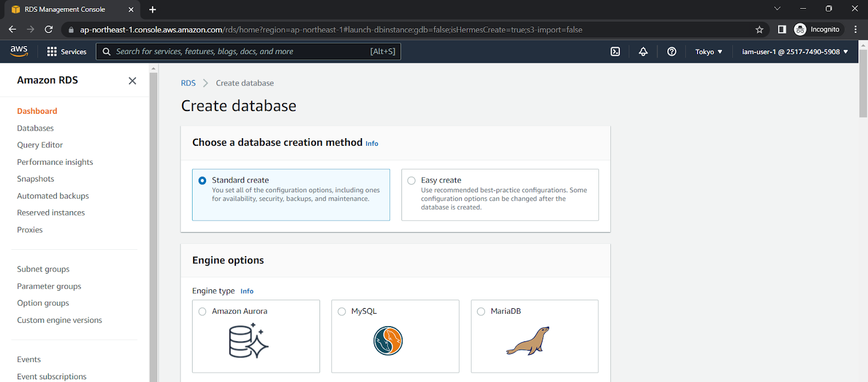Open the tab search chevron
The image size is (868, 382).
(x=777, y=9)
